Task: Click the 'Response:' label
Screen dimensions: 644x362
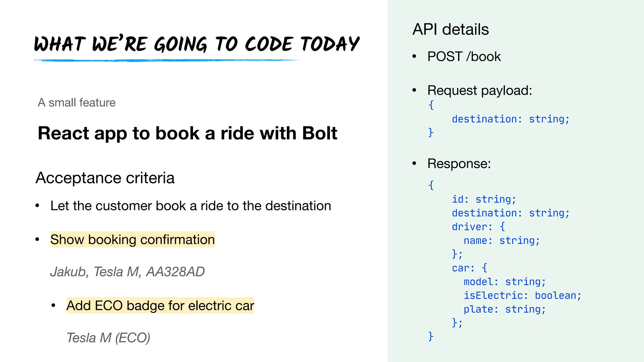Action: pos(459,164)
